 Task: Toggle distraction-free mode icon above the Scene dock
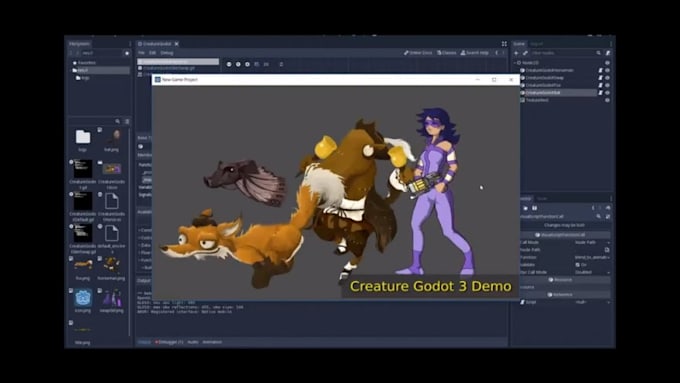[504, 44]
